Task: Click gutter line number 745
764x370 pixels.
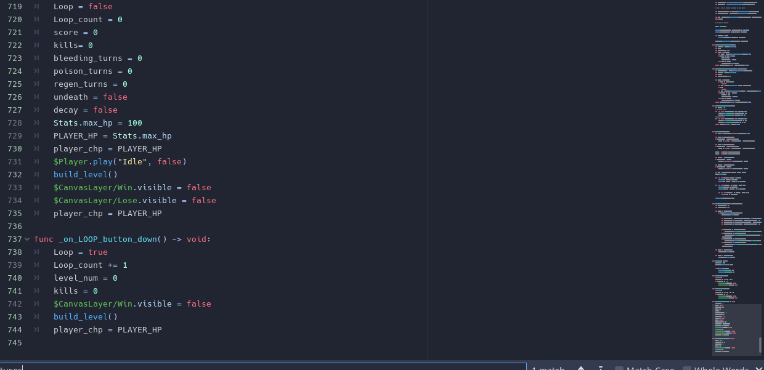Action: [14, 343]
